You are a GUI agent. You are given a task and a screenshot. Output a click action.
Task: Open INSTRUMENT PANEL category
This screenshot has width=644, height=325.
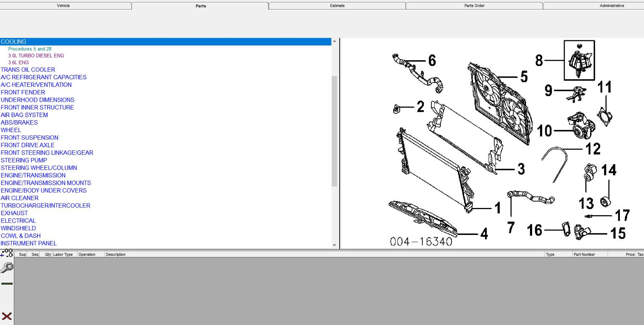(x=29, y=243)
